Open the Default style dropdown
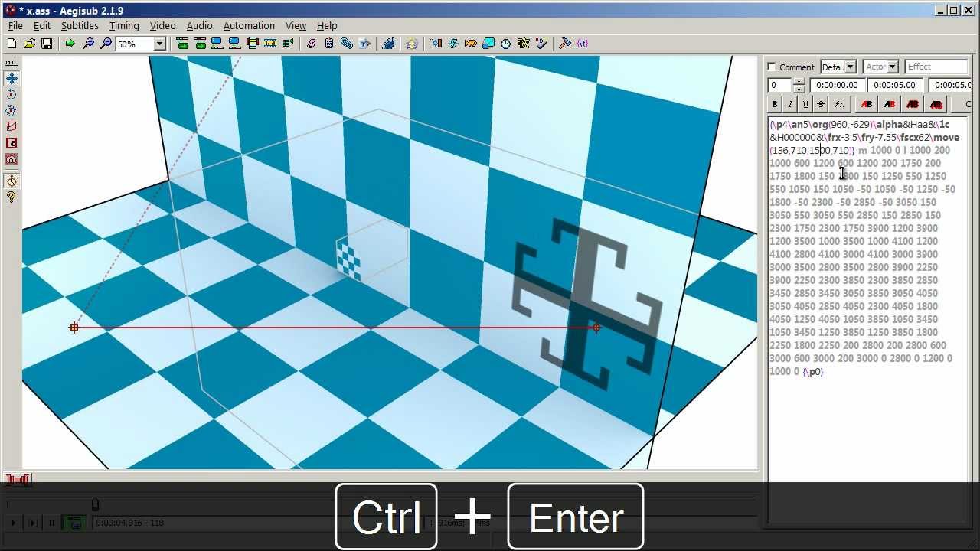This screenshot has width=980, height=551. 850,67
